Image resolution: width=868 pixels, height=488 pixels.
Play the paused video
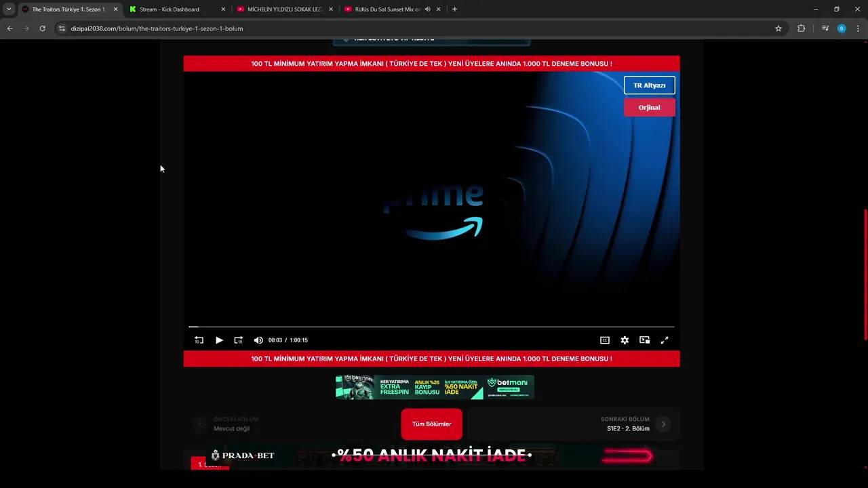pos(219,340)
